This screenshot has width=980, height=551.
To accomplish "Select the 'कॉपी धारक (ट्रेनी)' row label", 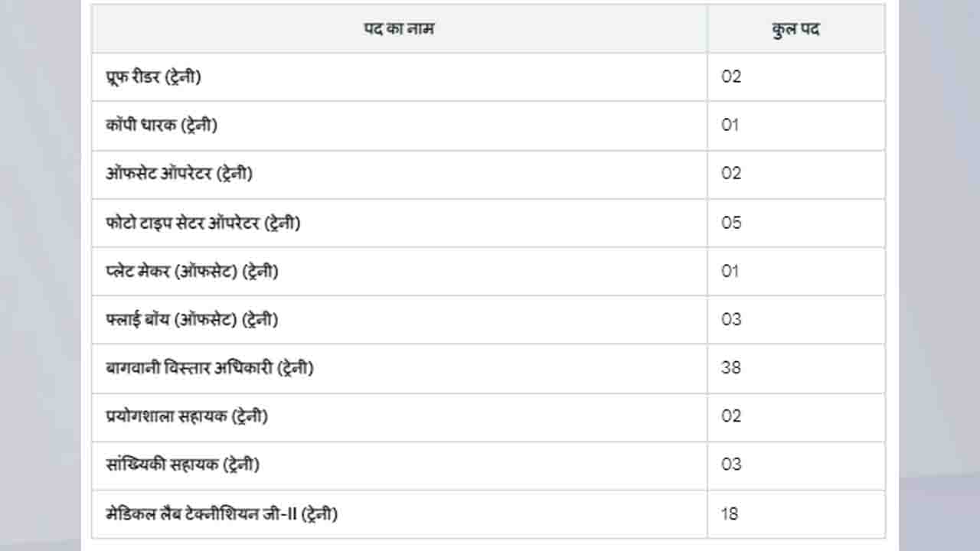I will click(162, 125).
